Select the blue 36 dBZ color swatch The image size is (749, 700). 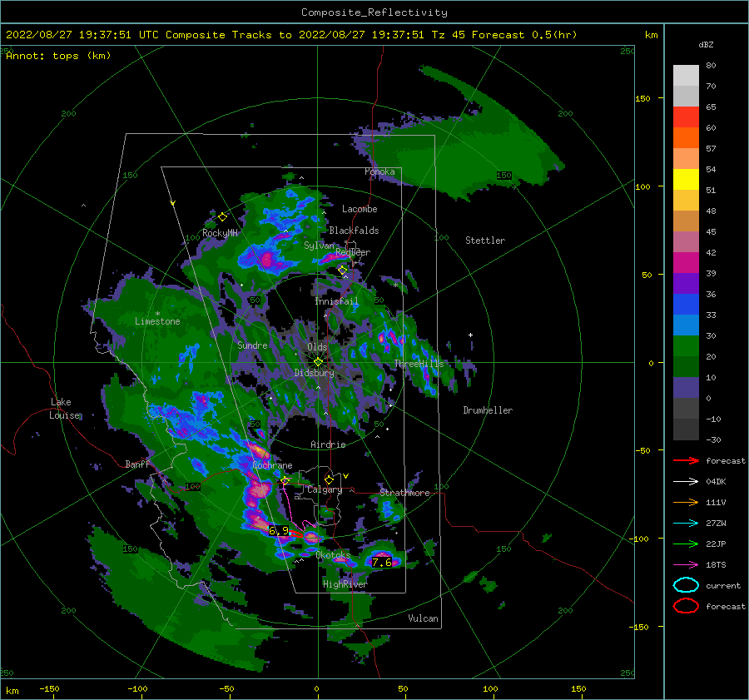click(x=686, y=305)
